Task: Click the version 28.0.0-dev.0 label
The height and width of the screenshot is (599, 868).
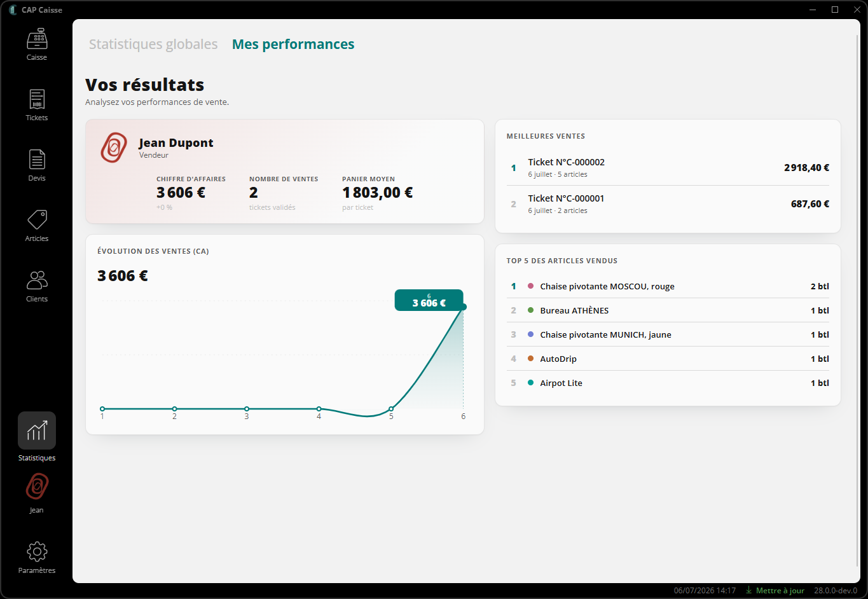Action: tap(836, 591)
